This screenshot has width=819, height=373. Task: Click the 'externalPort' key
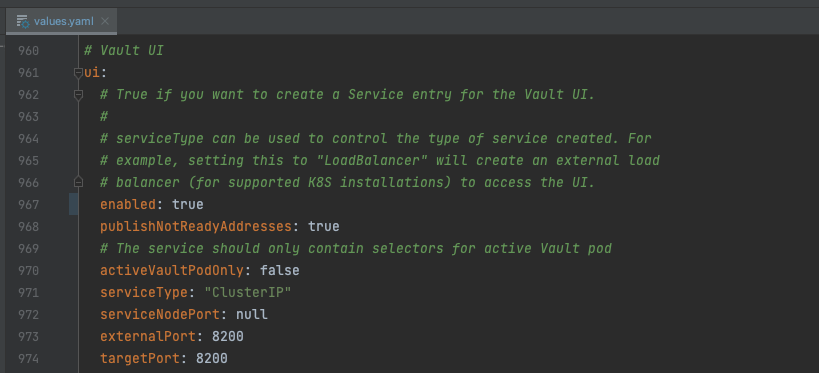pyautogui.click(x=148, y=336)
